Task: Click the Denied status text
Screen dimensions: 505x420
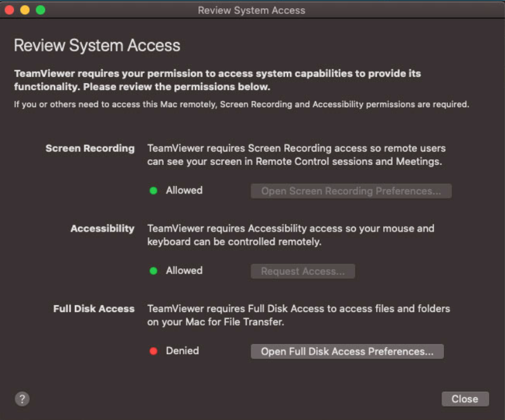Action: point(182,351)
